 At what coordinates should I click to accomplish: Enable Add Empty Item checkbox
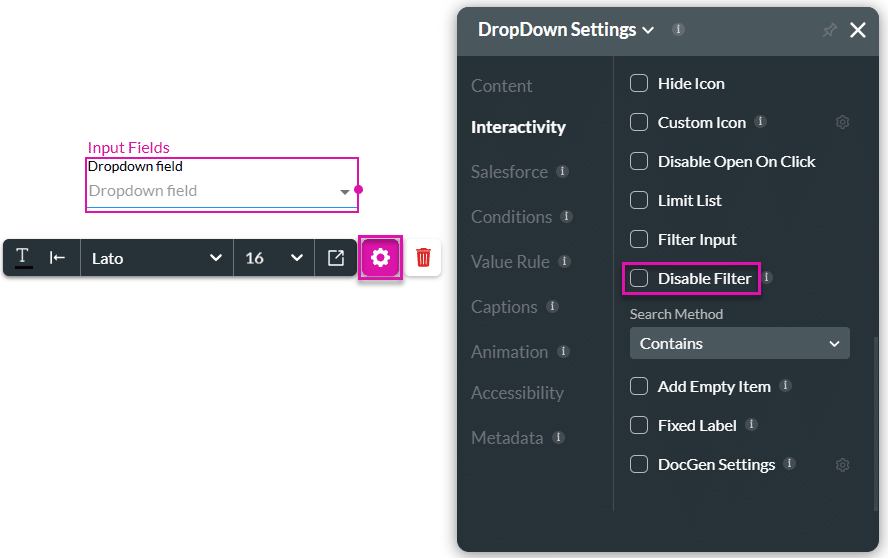(x=639, y=386)
